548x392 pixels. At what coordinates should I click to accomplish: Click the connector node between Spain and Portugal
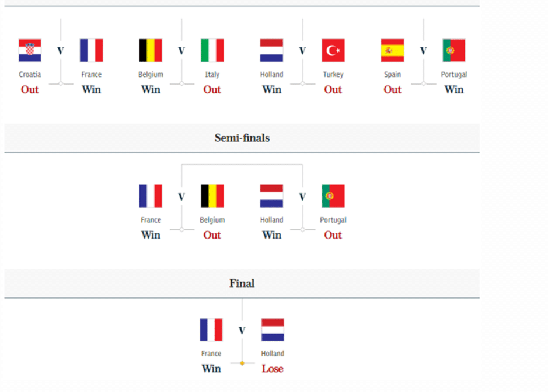(x=424, y=84)
